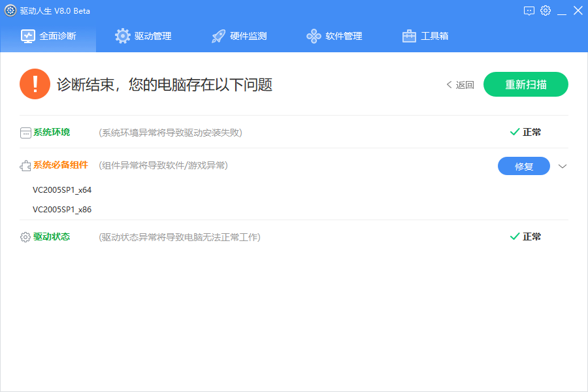Open settings via the gear icon top right
This screenshot has width=588, height=392.
[x=546, y=10]
